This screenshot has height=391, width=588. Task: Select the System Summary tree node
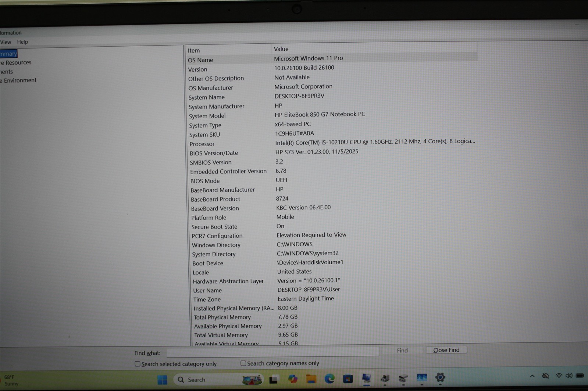click(8, 54)
